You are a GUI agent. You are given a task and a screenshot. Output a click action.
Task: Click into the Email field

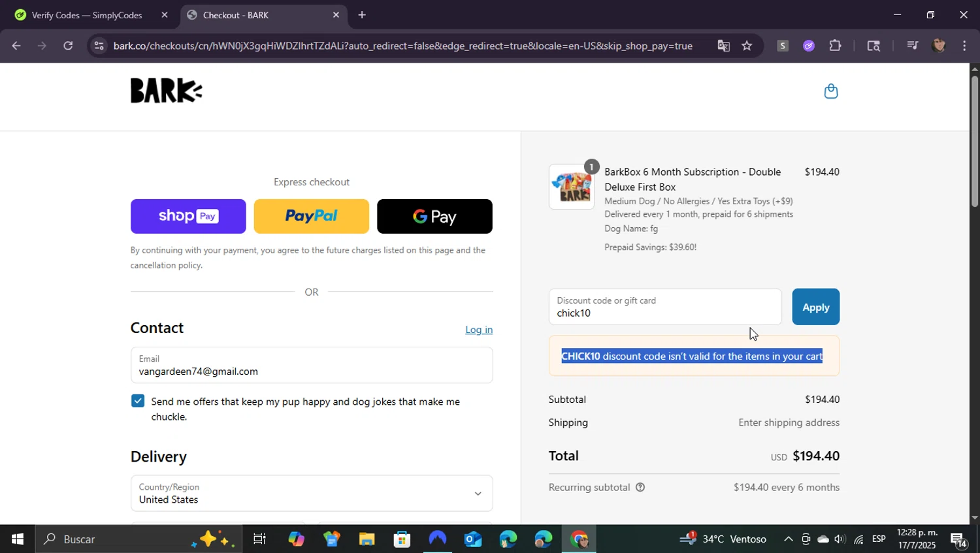coord(312,365)
